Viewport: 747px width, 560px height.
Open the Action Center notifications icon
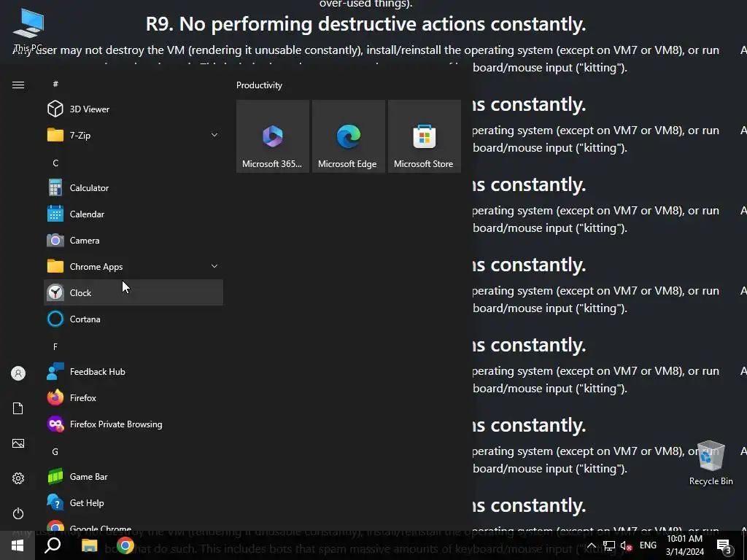[x=724, y=545]
